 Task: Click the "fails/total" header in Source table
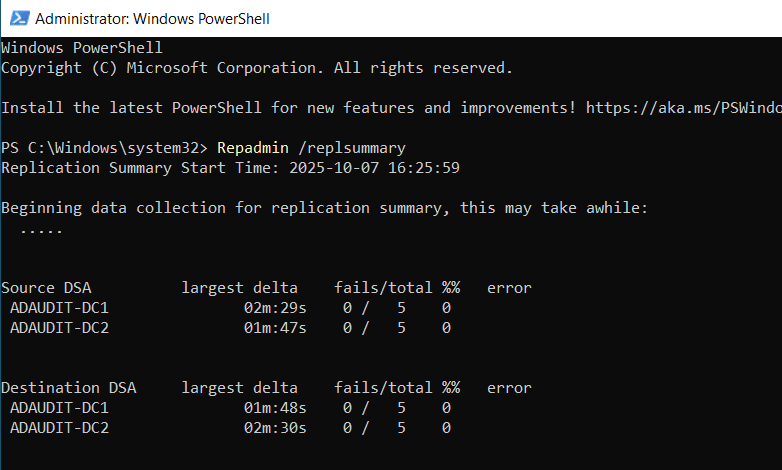[x=383, y=287]
